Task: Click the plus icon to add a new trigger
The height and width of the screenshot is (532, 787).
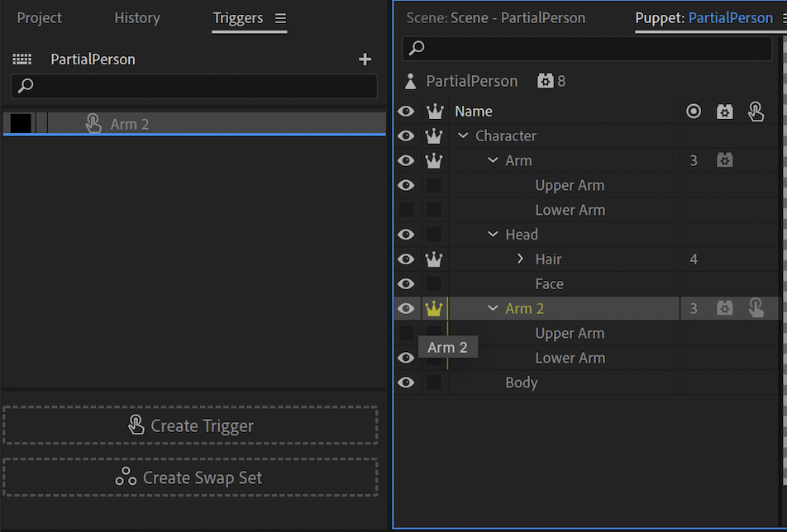Action: [x=365, y=59]
